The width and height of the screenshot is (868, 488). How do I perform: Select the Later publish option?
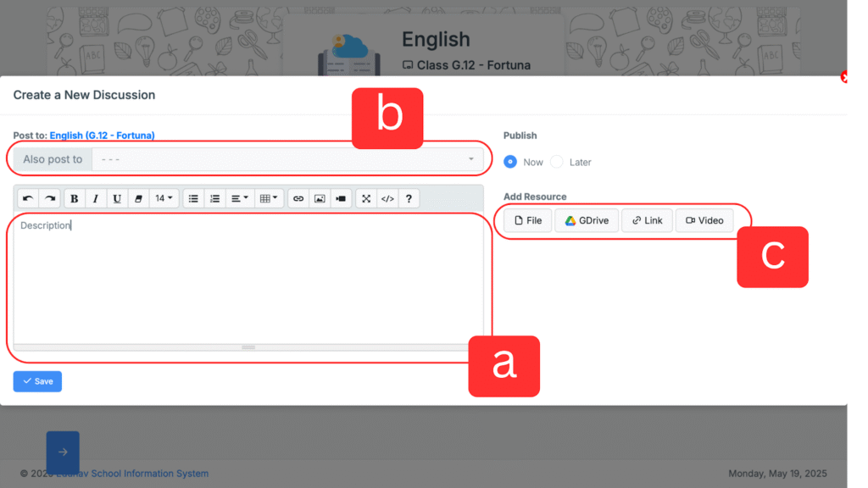[557, 162]
